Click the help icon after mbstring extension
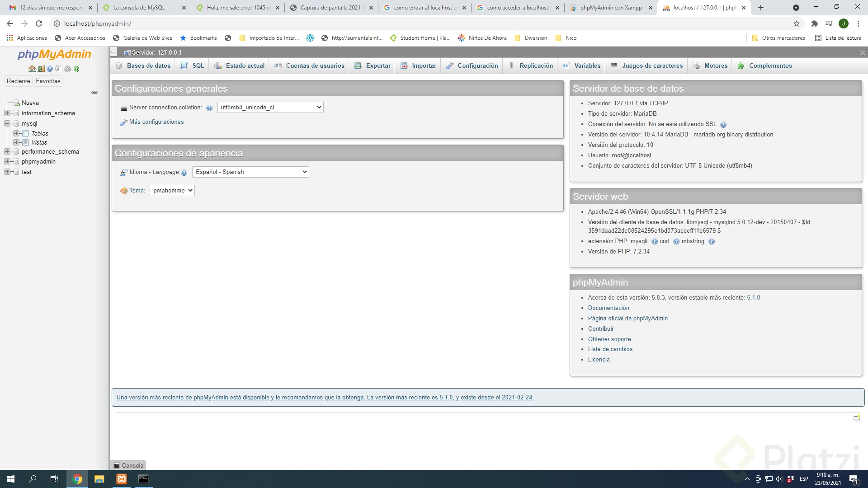The image size is (868, 488). 712,242
